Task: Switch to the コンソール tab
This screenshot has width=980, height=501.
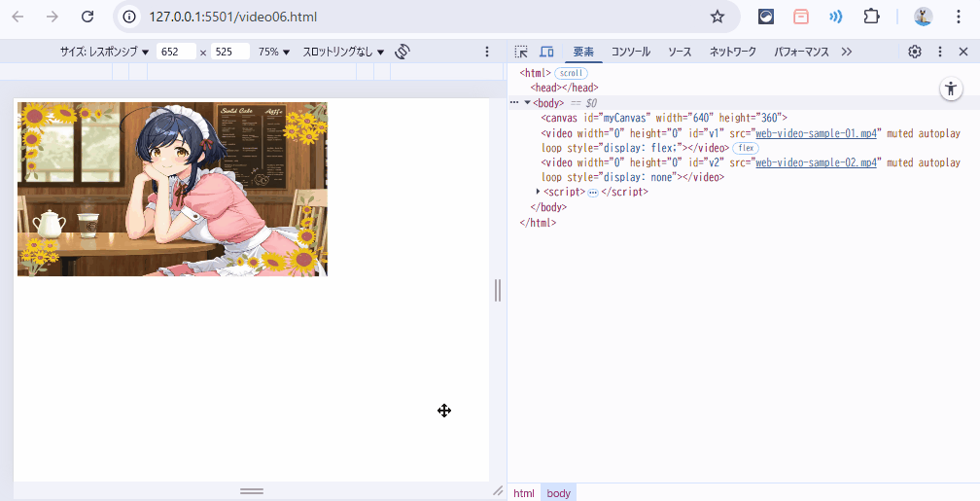Action: pyautogui.click(x=630, y=52)
